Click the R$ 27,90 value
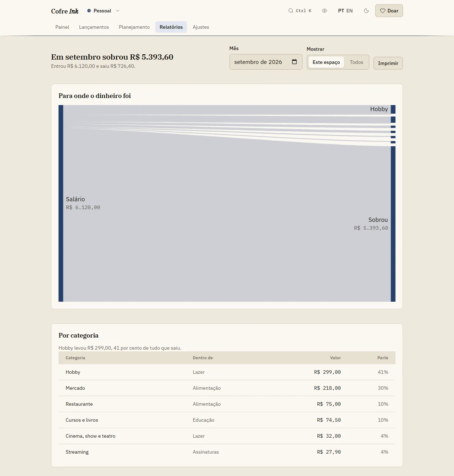The width and height of the screenshot is (454, 476). tap(329, 452)
